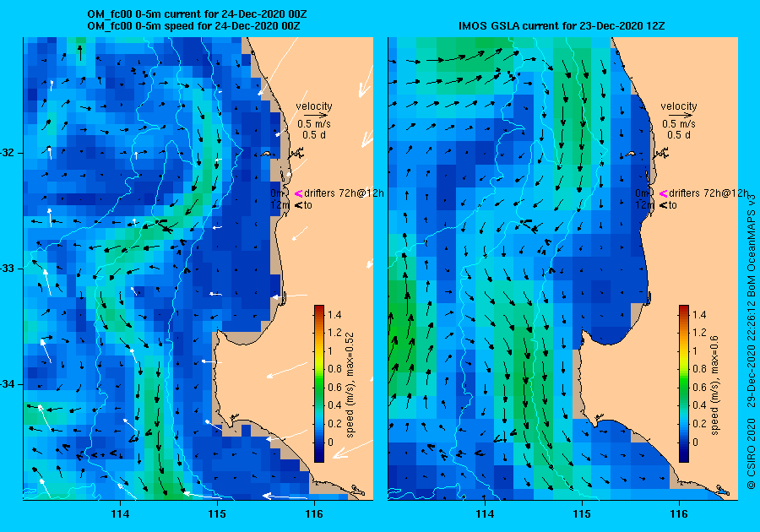Click the '12m' depth label in IMOS GSLA panel
This screenshot has width=760, height=532.
point(644,205)
